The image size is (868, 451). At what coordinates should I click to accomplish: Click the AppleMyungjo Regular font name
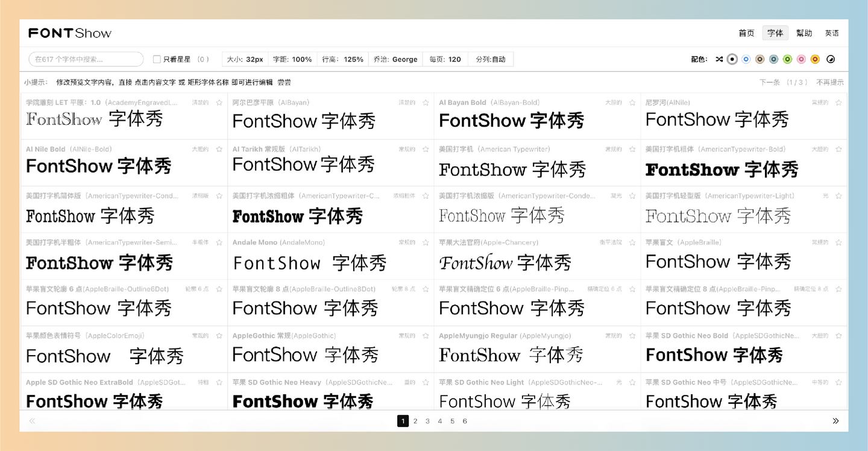point(478,336)
